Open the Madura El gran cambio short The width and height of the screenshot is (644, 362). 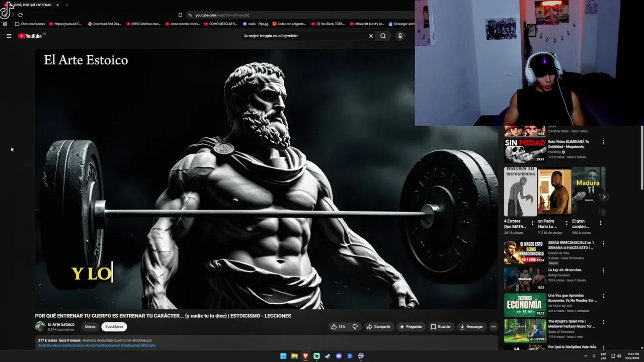[x=588, y=192]
